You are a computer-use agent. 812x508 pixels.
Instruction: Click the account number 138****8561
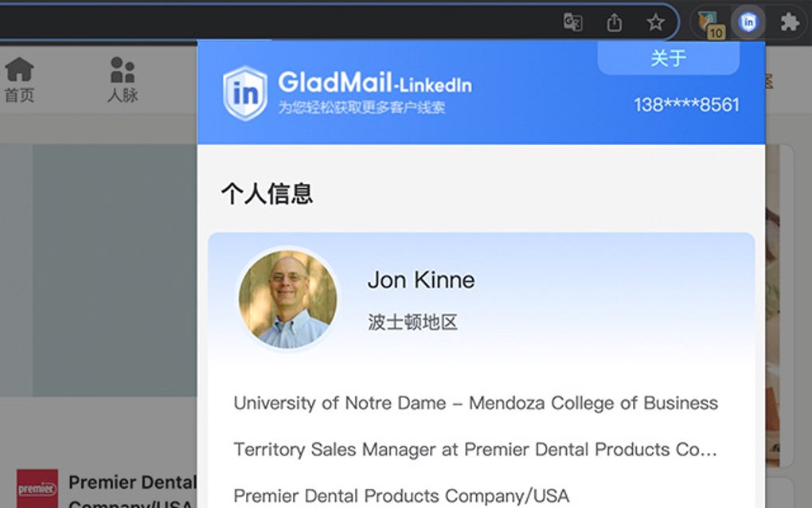point(686,105)
